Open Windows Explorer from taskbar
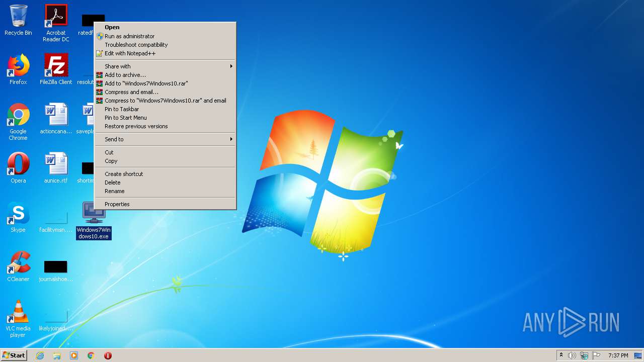Image resolution: width=644 pixels, height=362 pixels. coord(57,355)
